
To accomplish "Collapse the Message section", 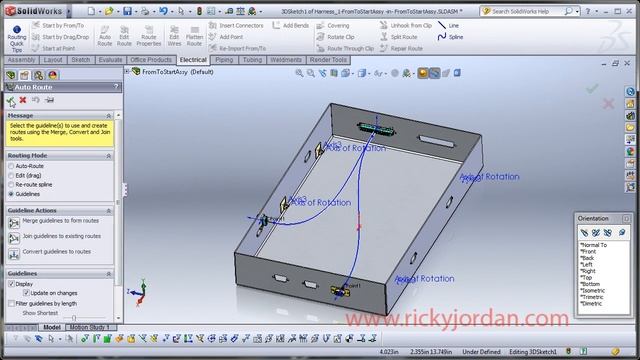I will (x=109, y=116).
